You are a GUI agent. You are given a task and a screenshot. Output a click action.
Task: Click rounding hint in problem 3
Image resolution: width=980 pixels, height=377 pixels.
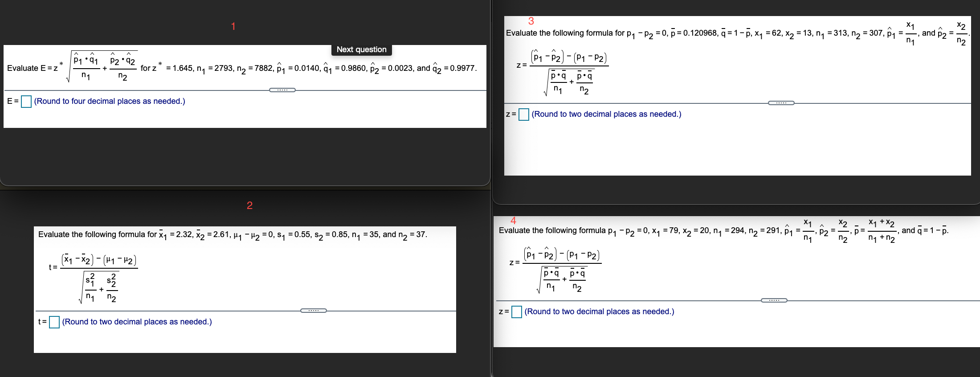(606, 114)
